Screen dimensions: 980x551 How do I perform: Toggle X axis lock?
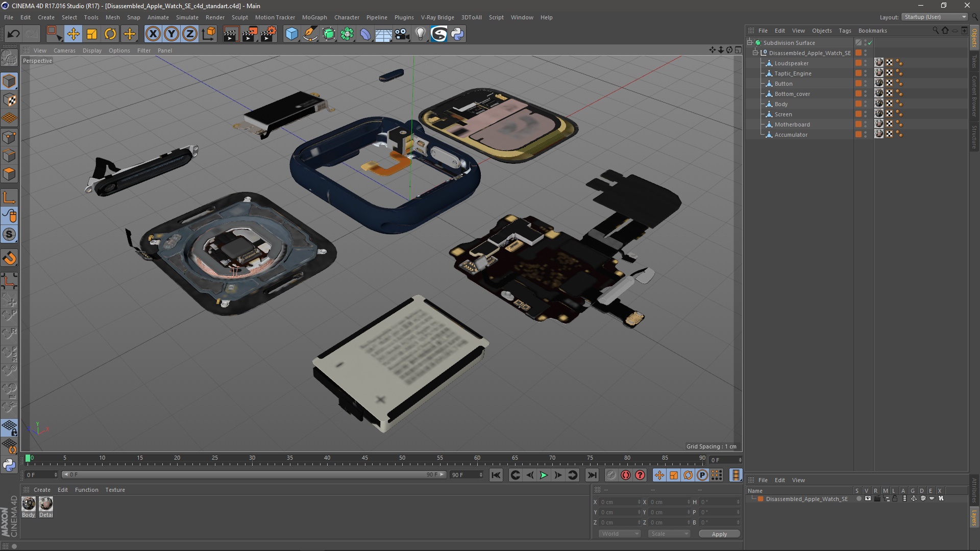(153, 34)
